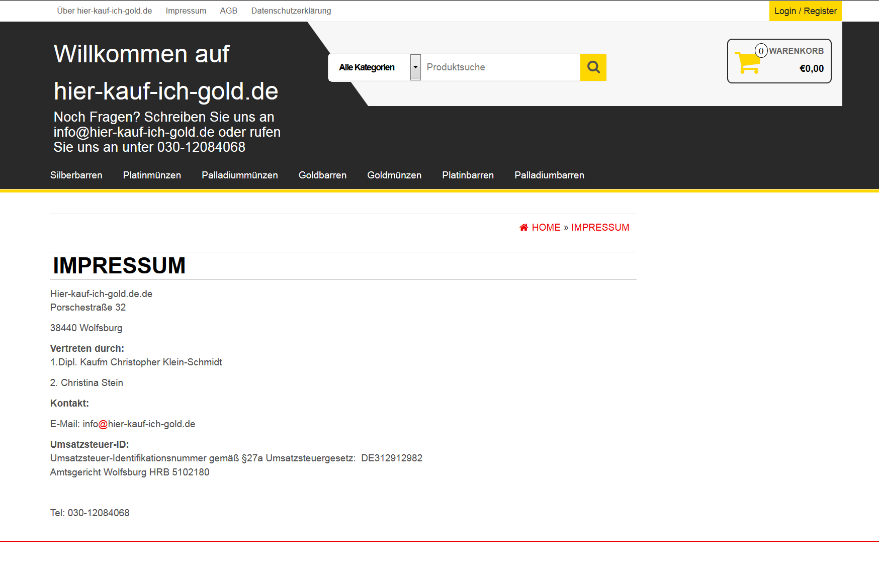Image resolution: width=879 pixels, height=588 pixels.
Task: Go to Goldmünzen category
Action: point(394,175)
